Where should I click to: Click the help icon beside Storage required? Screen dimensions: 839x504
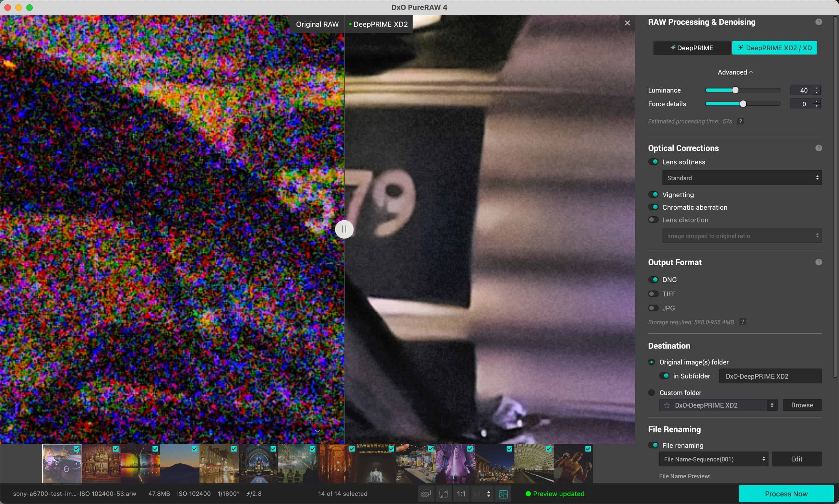tap(743, 322)
